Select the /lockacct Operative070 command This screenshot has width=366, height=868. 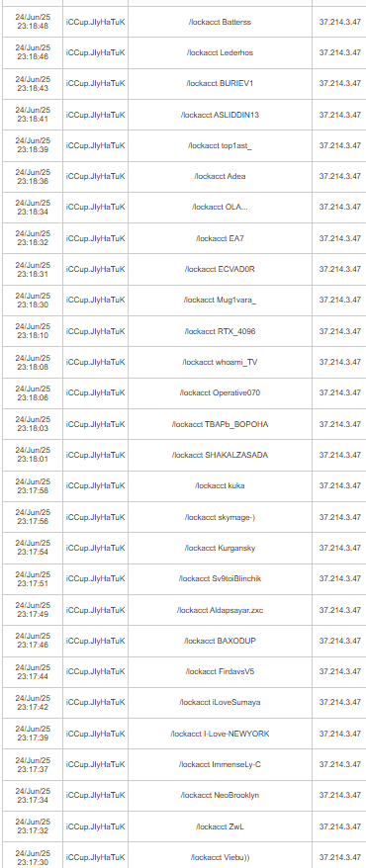click(220, 393)
